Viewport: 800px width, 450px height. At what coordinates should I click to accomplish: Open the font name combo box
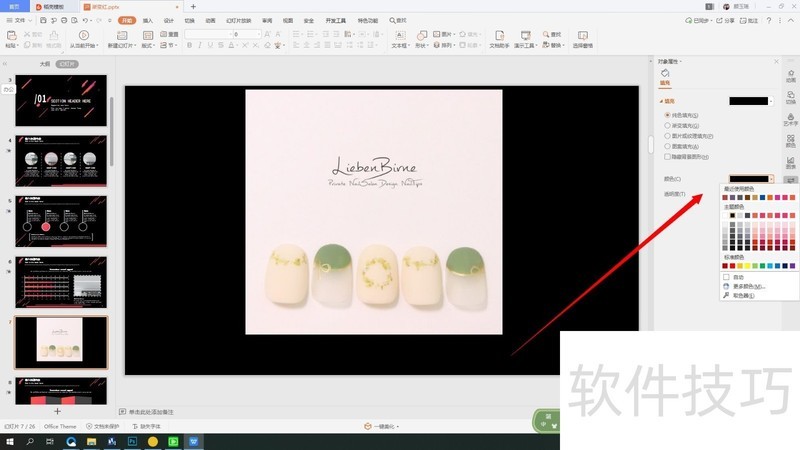click(208, 34)
